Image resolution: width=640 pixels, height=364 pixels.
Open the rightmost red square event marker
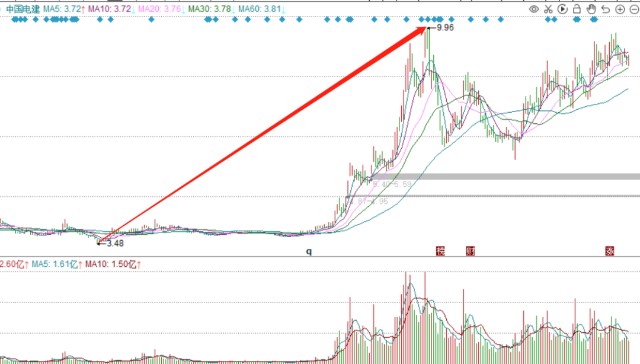click(609, 251)
